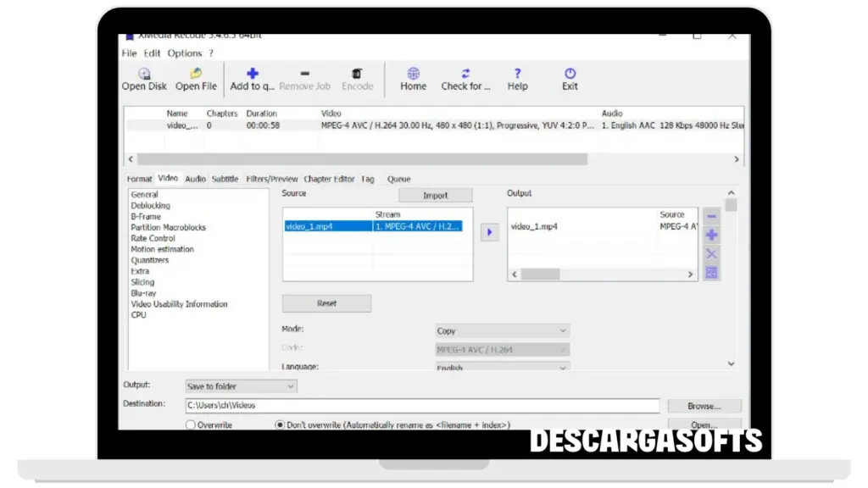868x488 pixels.
Task: Click the file list horizontal scrollbar
Action: click(x=362, y=159)
